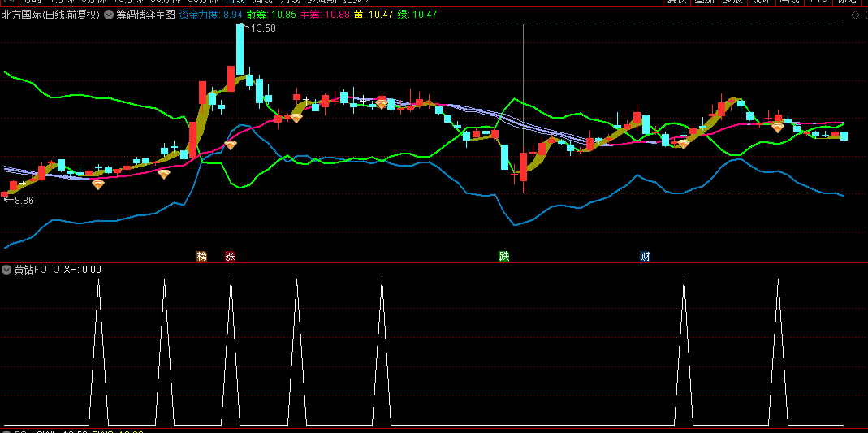Expand the 黄钻FUTU indicator dropdown arrow
The height and width of the screenshot is (433, 868).
pyautogui.click(x=7, y=270)
